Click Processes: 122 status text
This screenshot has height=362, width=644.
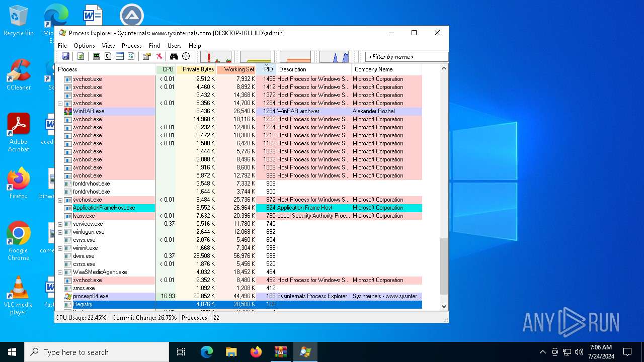pos(200,318)
